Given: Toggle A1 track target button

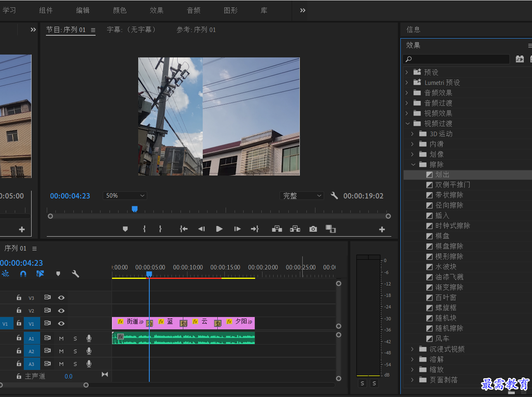Looking at the screenshot, I should (x=32, y=339).
